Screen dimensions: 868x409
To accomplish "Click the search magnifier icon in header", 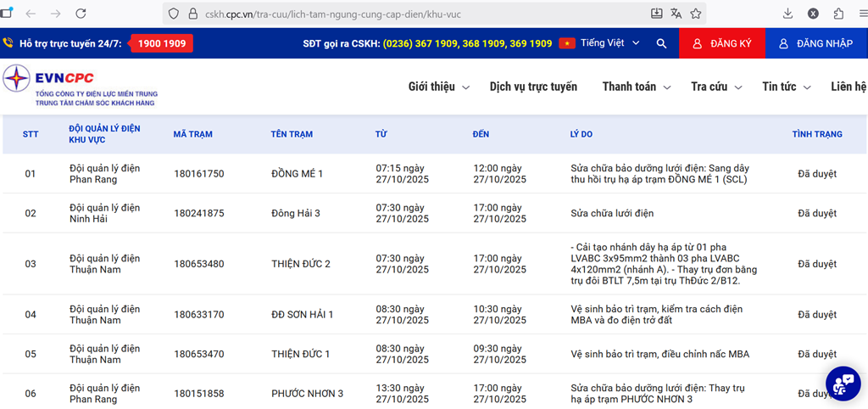I will point(661,43).
